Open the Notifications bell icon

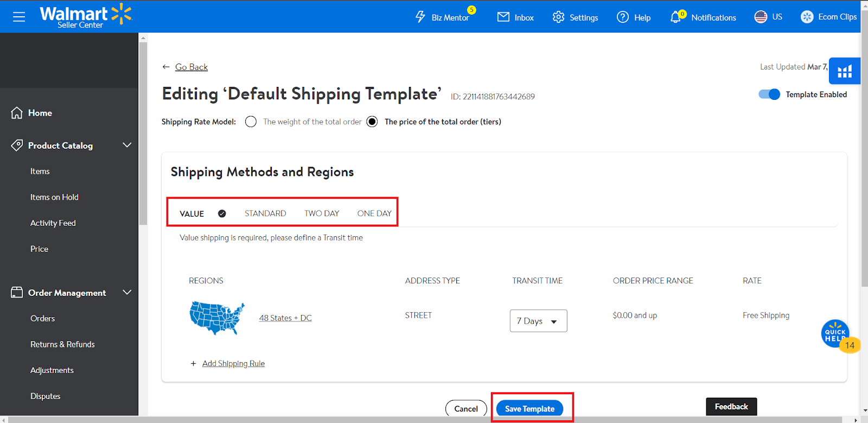(x=675, y=17)
